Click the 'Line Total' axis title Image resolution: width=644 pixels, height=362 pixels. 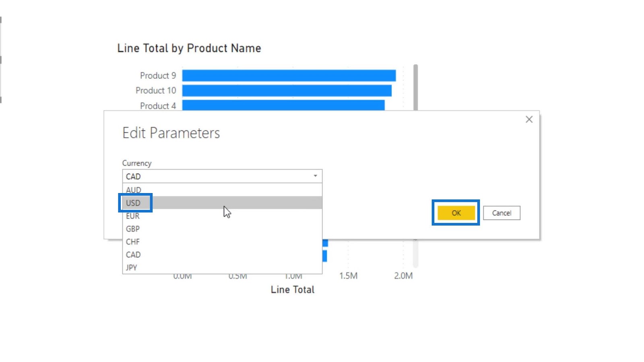tap(292, 290)
